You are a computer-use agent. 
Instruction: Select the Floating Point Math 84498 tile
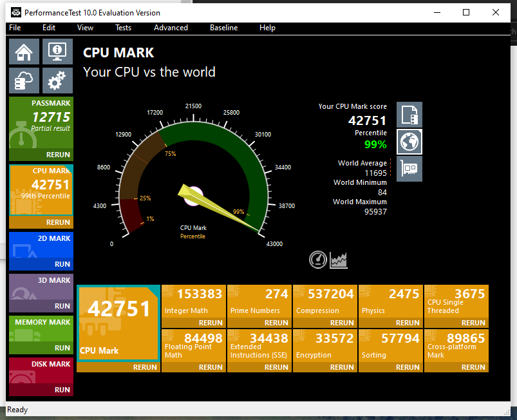(x=194, y=347)
